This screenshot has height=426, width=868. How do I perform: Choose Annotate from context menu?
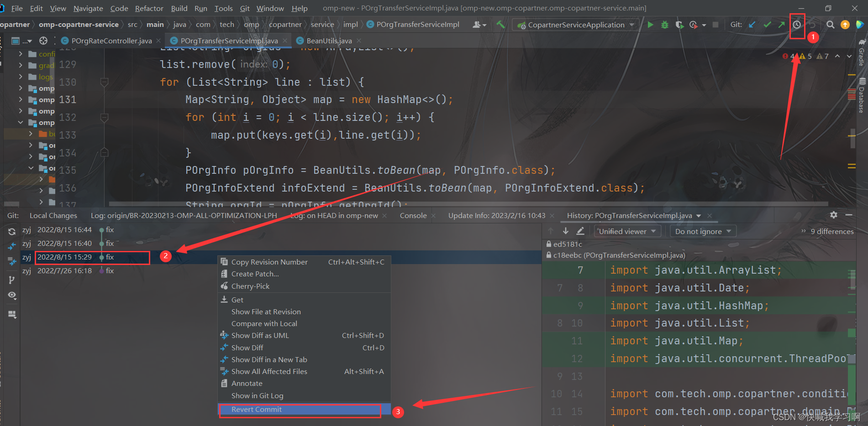click(x=305, y=383)
